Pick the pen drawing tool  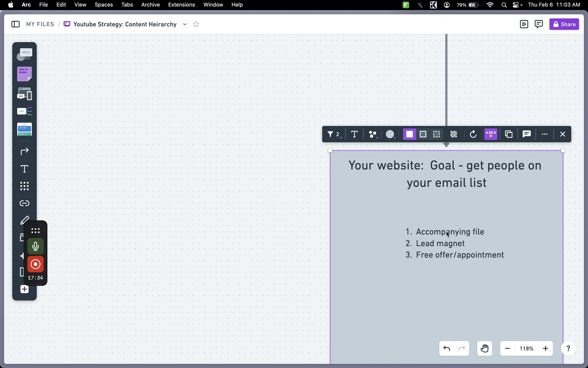tap(24, 220)
